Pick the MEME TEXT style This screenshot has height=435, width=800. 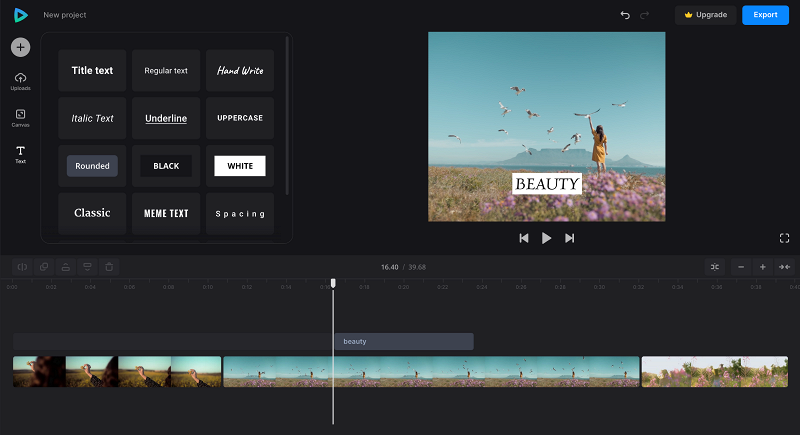coord(166,213)
